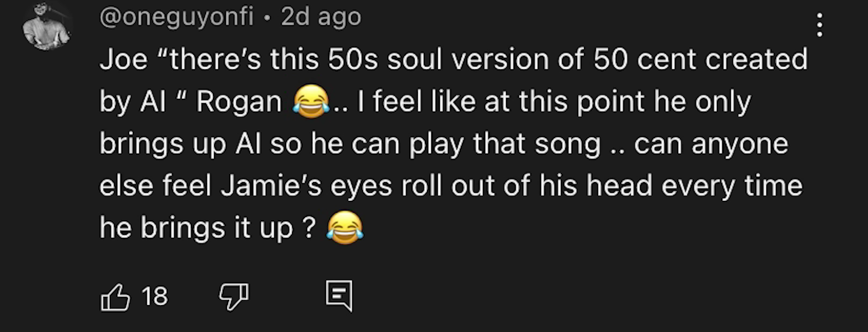This screenshot has height=332, width=868.
Task: Dislike the comment with thumbs-down icon
Action: (x=233, y=296)
